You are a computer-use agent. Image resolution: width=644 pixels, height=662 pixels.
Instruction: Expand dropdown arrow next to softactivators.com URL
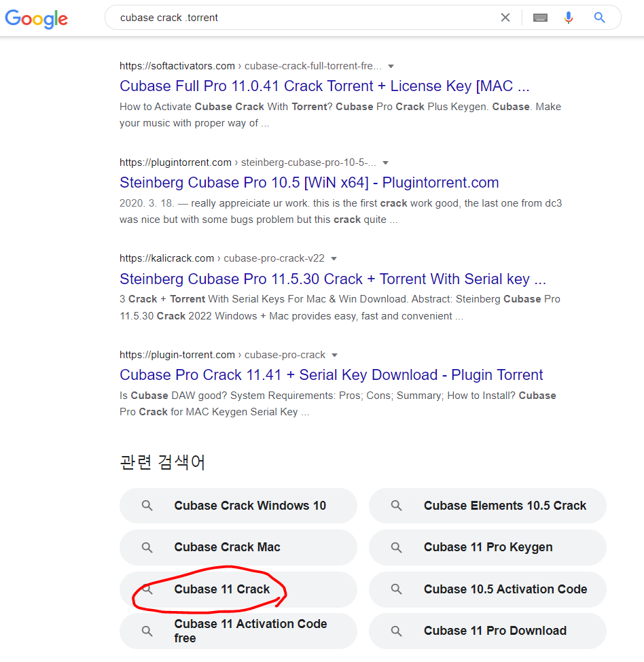click(x=391, y=67)
